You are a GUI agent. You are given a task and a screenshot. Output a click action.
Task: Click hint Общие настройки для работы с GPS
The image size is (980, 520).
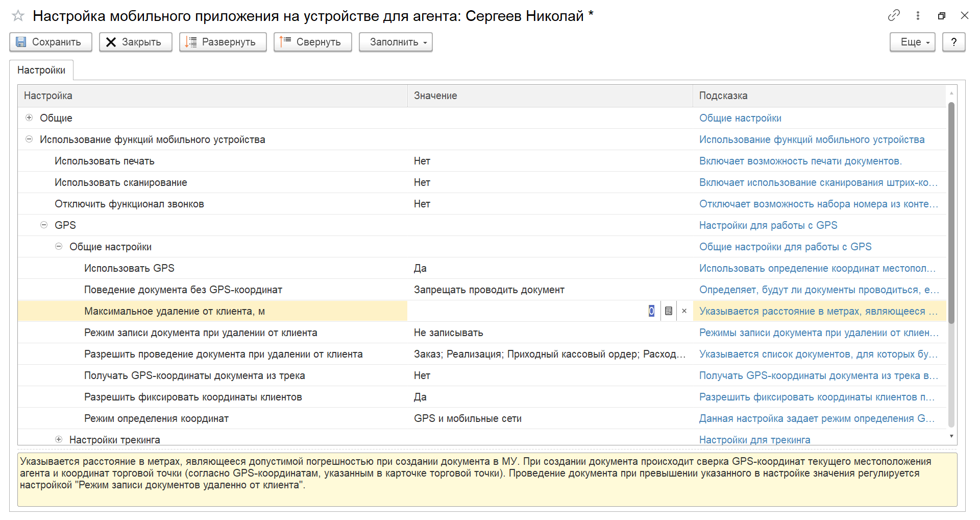tap(785, 247)
